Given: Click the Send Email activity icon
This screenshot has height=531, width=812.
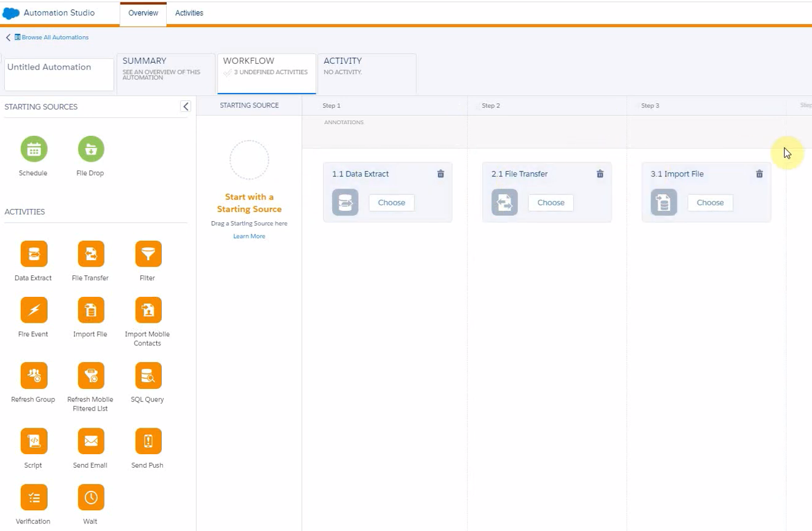Looking at the screenshot, I should pos(91,441).
